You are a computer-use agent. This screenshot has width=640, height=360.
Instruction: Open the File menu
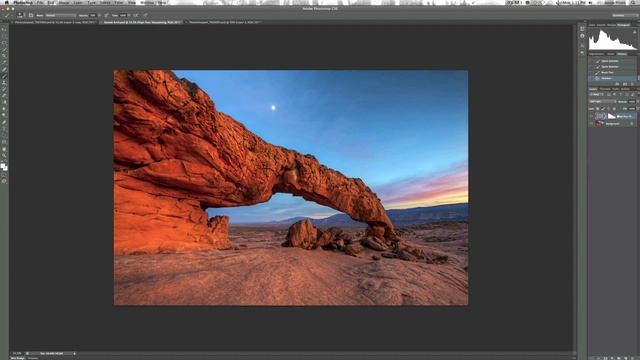click(x=40, y=3)
